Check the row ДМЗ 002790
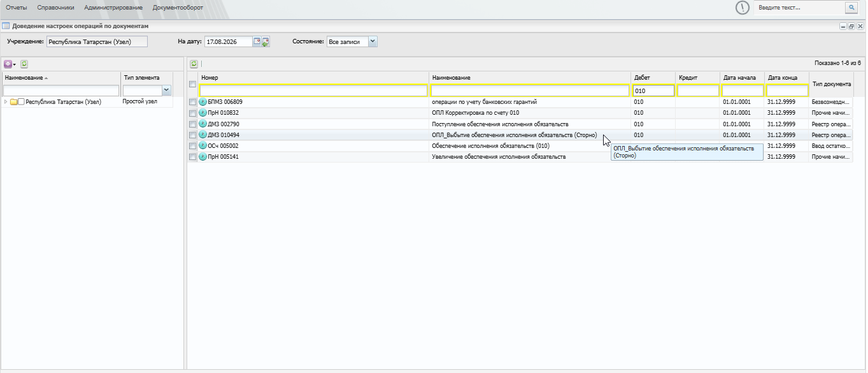868x373 pixels. [x=192, y=124]
